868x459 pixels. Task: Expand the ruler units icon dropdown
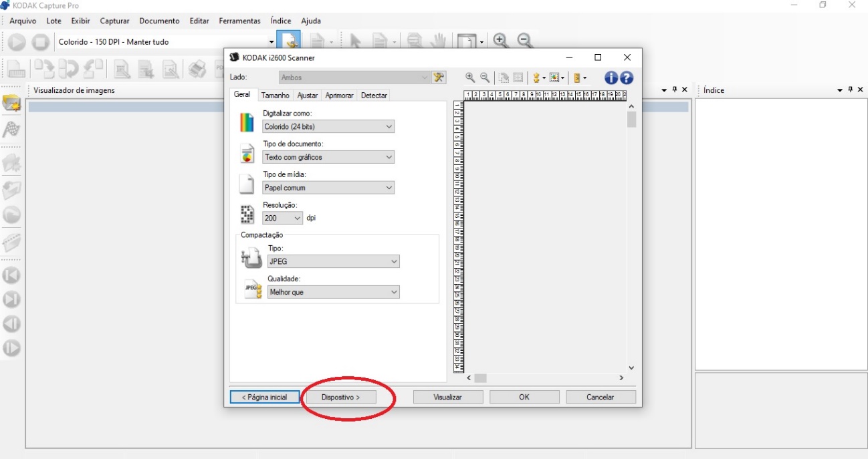click(x=584, y=78)
